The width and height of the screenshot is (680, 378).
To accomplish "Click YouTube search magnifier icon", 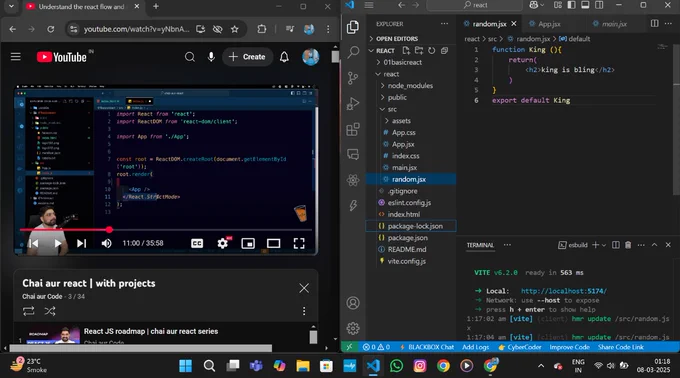I will coord(190,57).
